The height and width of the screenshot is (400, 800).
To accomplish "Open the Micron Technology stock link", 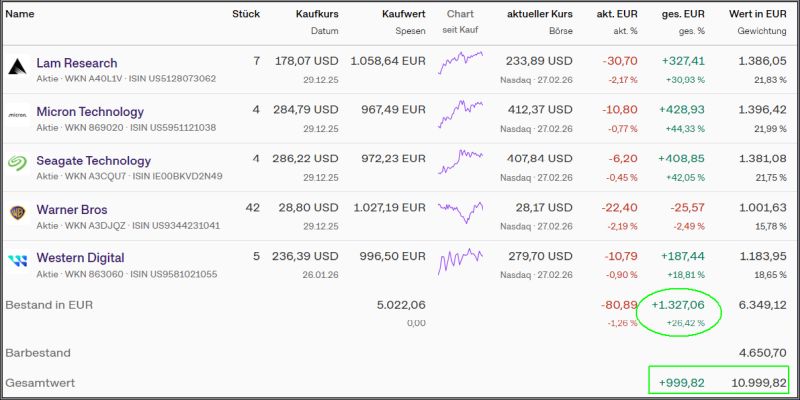I will point(90,111).
